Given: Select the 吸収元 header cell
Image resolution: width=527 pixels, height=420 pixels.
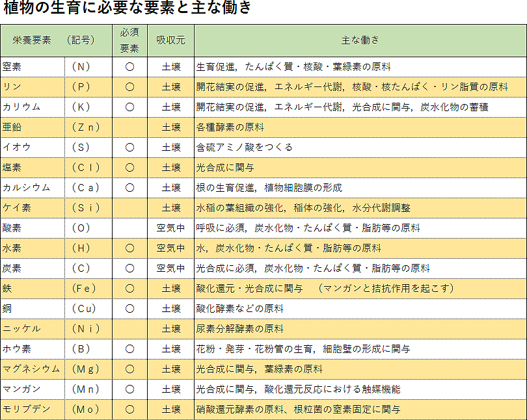Looking at the screenshot, I should (170, 40).
